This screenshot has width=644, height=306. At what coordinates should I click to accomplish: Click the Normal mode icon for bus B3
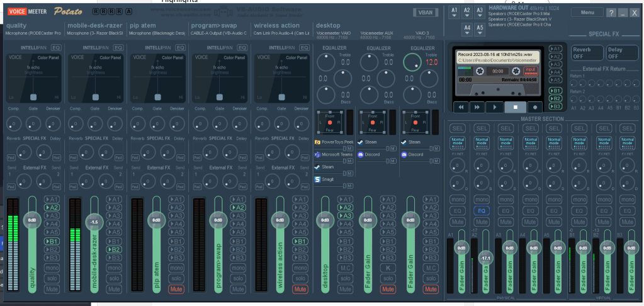coord(628,144)
